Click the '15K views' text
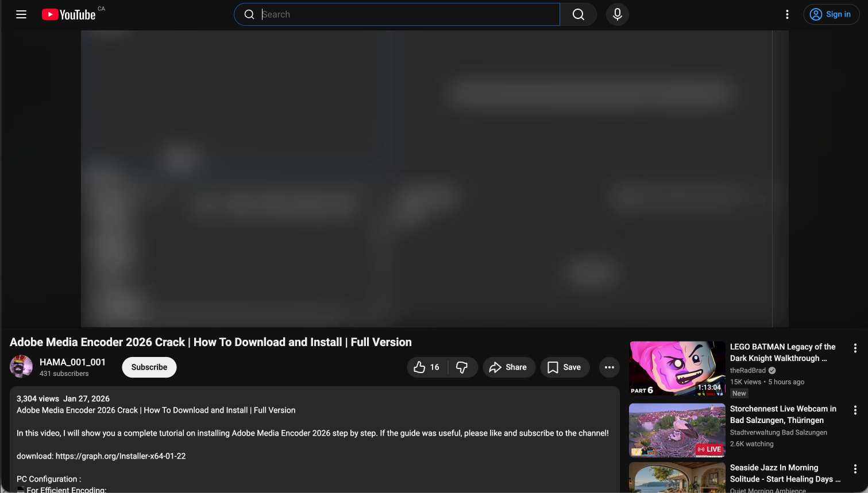868x493 pixels. [x=746, y=382]
